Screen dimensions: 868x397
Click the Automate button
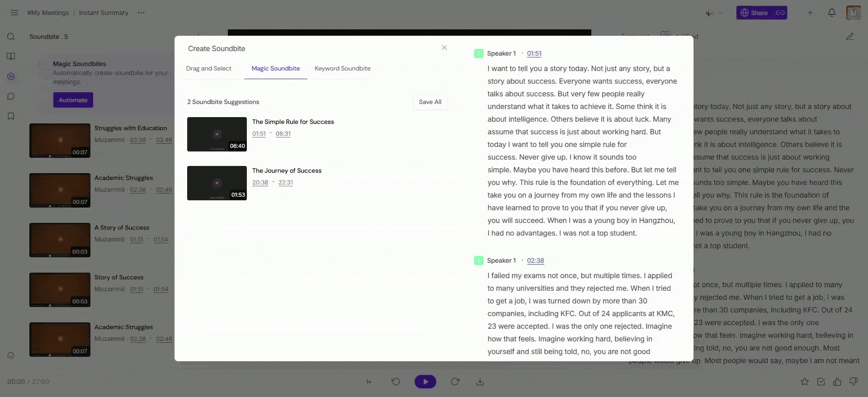point(73,100)
